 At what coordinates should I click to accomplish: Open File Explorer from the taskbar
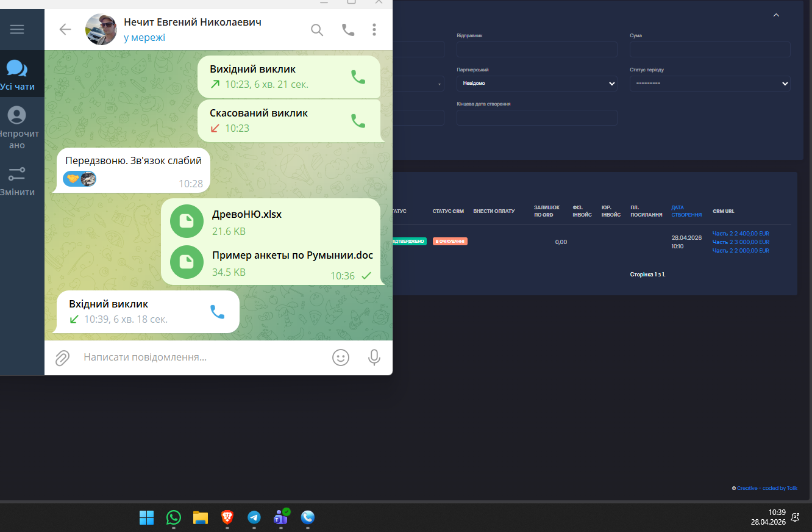201,517
